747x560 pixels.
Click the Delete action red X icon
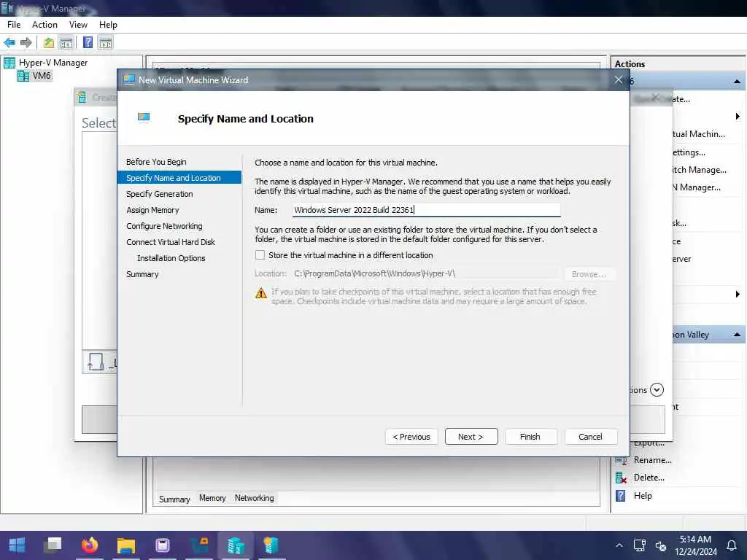(x=621, y=478)
